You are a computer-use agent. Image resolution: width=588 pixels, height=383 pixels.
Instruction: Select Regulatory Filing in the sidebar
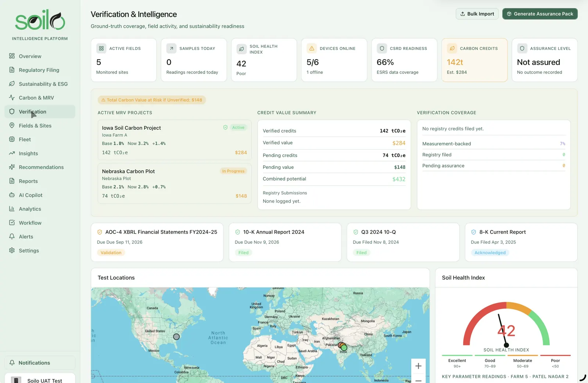click(x=40, y=70)
